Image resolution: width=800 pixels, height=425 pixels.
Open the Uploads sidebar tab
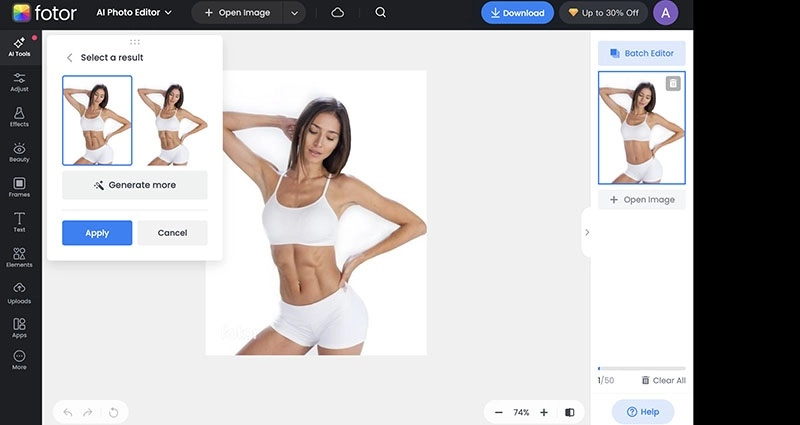(x=19, y=293)
